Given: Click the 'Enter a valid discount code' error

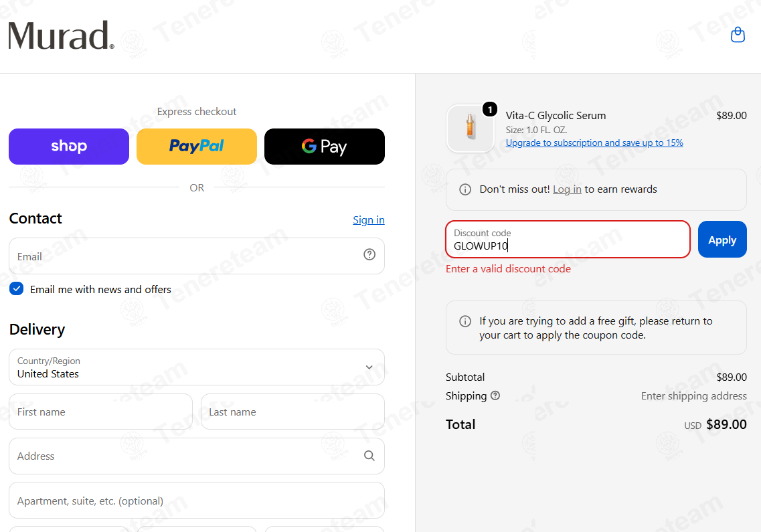Looking at the screenshot, I should tap(508, 269).
